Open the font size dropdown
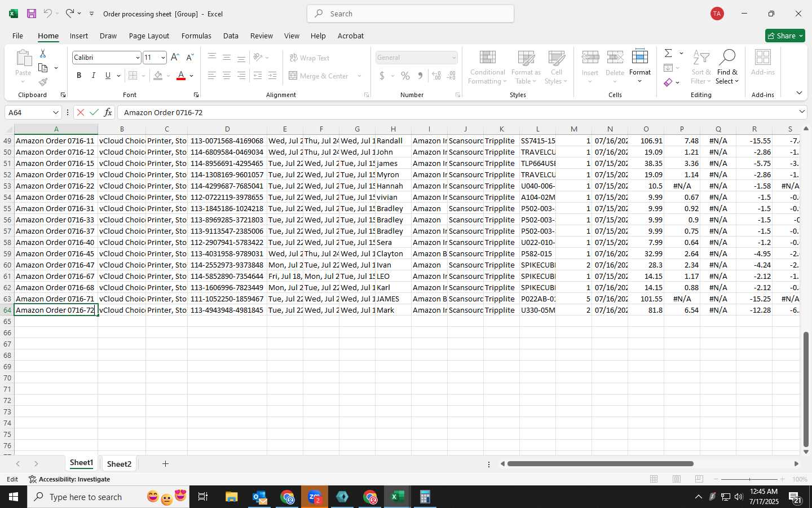The height and width of the screenshot is (508, 812). point(163,58)
